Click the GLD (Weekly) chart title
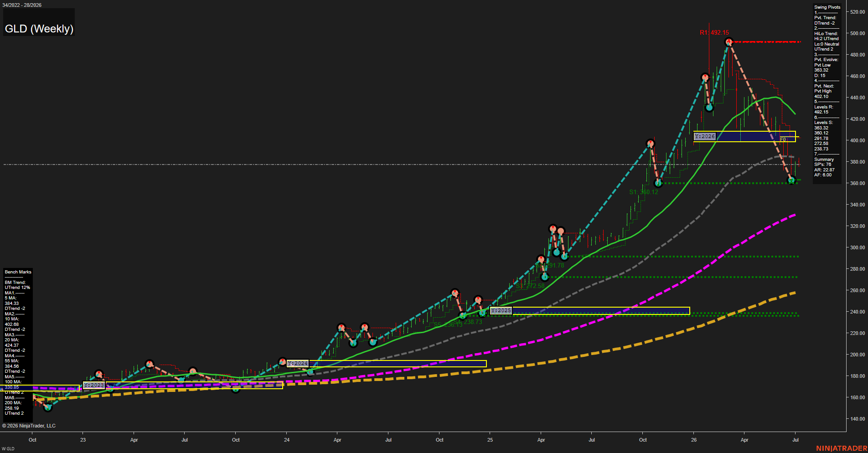 [39, 29]
